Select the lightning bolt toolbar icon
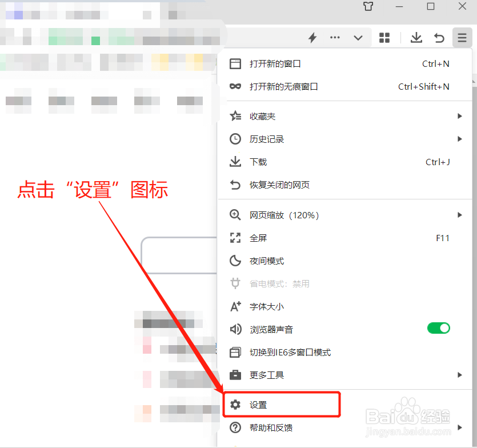Image resolution: width=477 pixels, height=448 pixels. click(312, 38)
